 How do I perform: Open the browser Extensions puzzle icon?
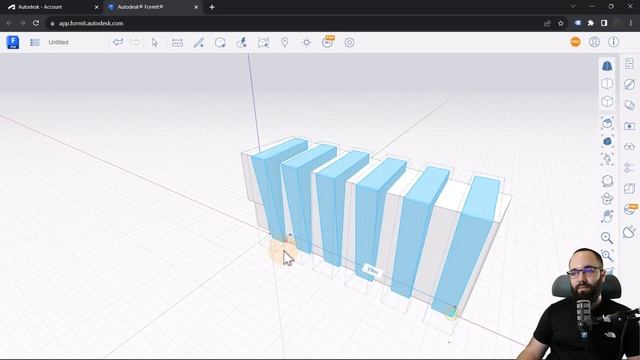pos(591,23)
